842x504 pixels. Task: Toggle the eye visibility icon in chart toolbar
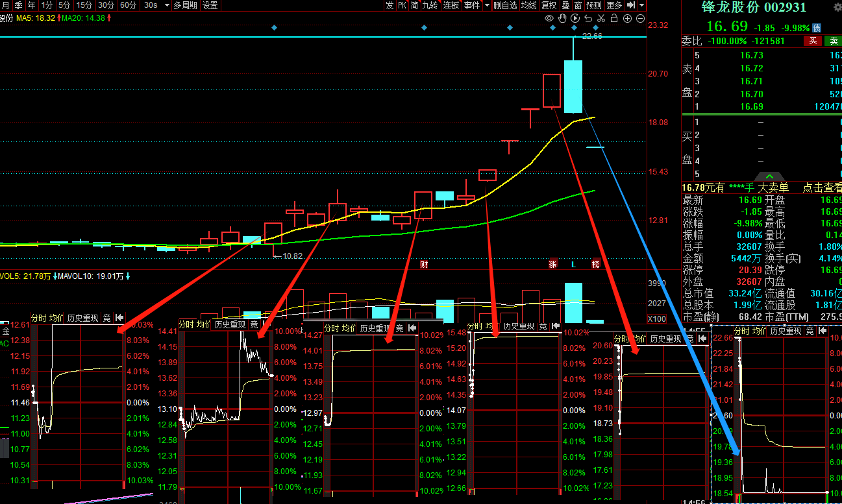click(549, 18)
